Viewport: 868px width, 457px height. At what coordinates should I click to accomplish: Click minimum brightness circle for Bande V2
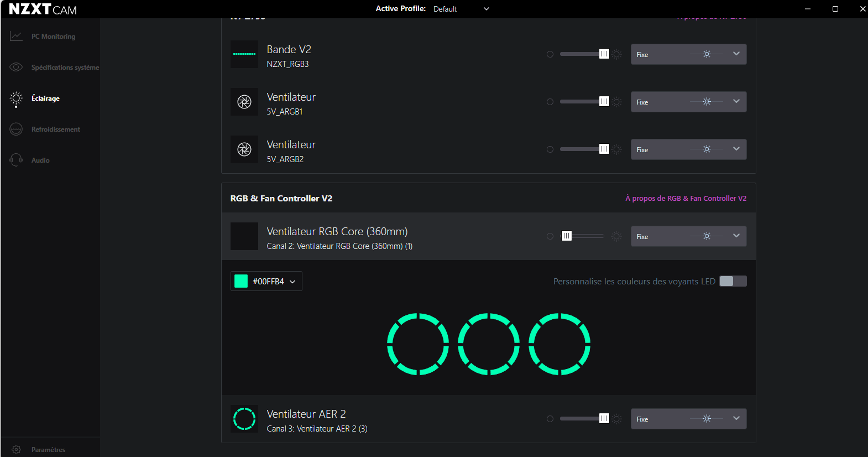point(550,54)
